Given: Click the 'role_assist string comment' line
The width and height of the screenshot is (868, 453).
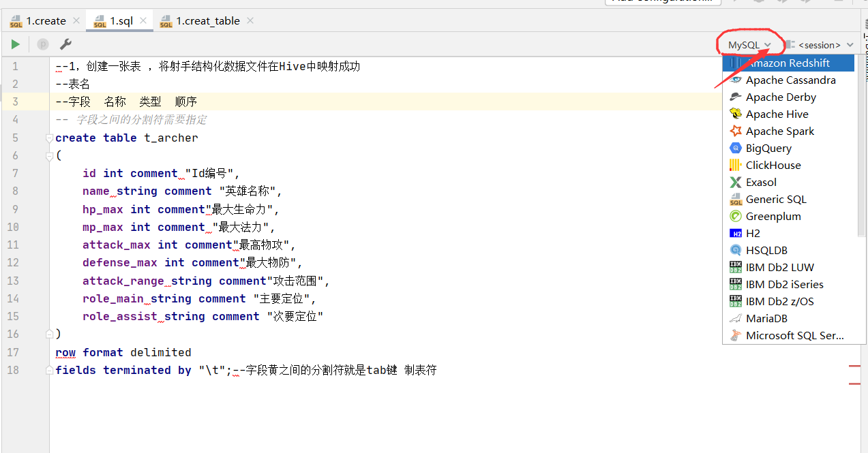Looking at the screenshot, I should click(x=203, y=316).
